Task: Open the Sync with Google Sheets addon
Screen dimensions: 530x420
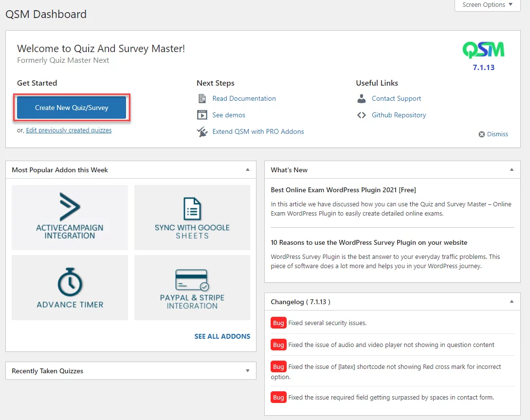Action: pos(192,217)
